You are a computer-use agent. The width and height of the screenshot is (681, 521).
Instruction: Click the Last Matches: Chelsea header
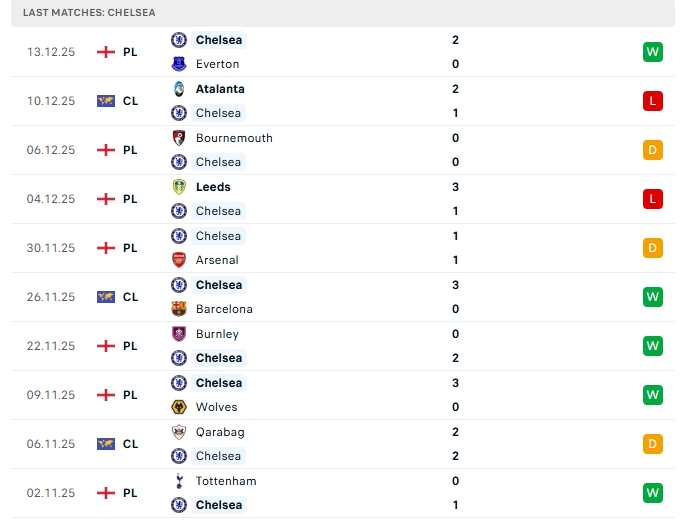90,12
